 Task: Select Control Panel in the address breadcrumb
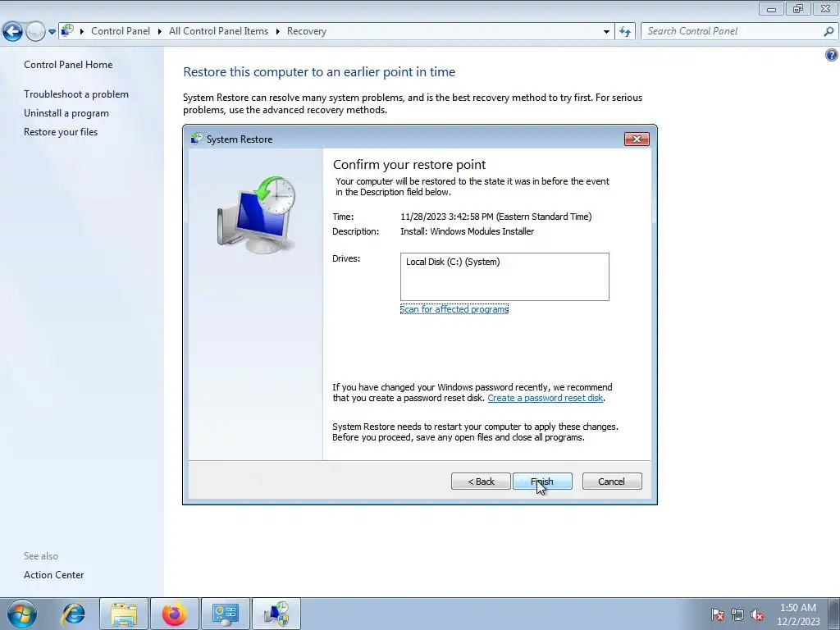coord(121,31)
